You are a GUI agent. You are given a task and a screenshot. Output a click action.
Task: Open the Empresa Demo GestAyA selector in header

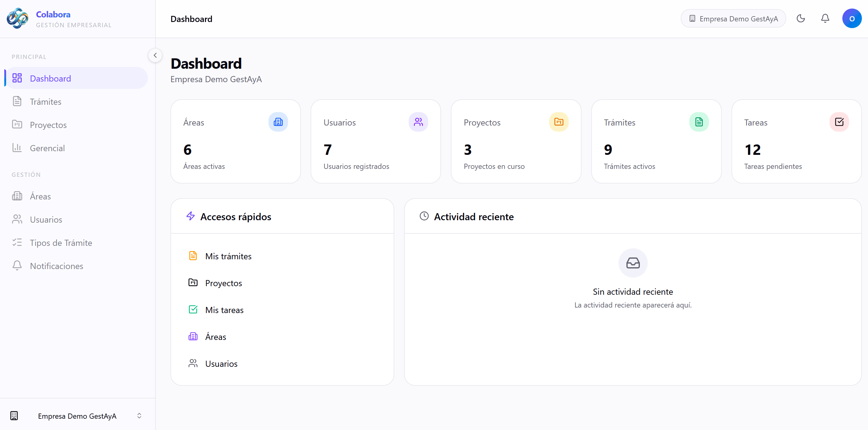point(733,19)
